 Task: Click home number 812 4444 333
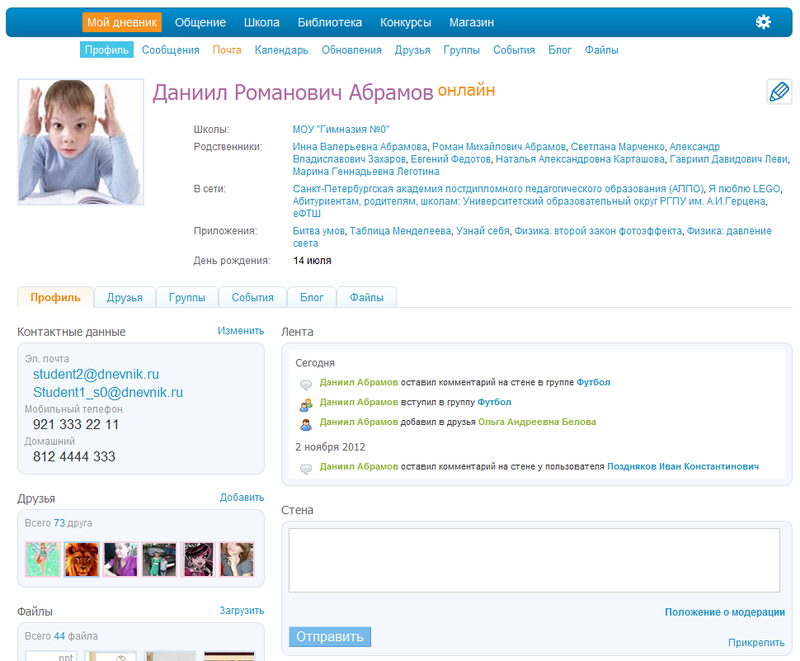point(74,456)
